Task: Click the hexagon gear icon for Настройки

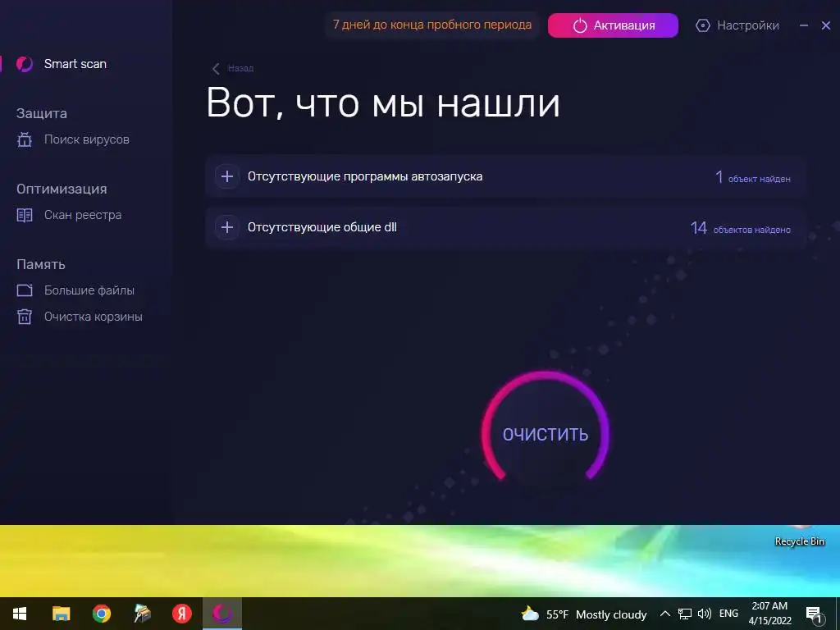Action: point(702,25)
